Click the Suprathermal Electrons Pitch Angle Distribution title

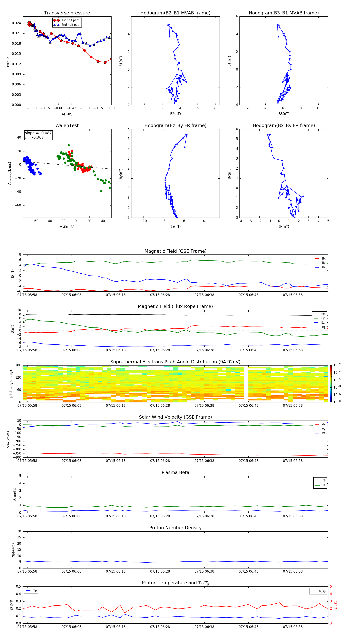(175, 362)
